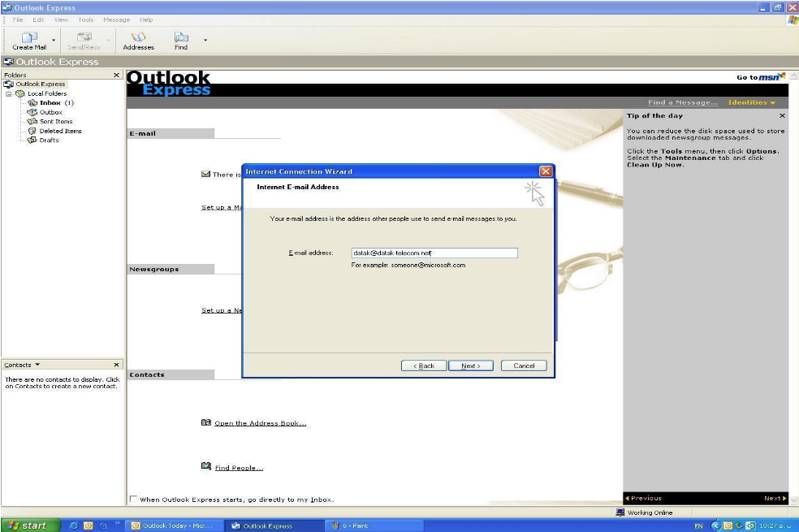Click the Send/Recv toolbar icon

(84, 41)
